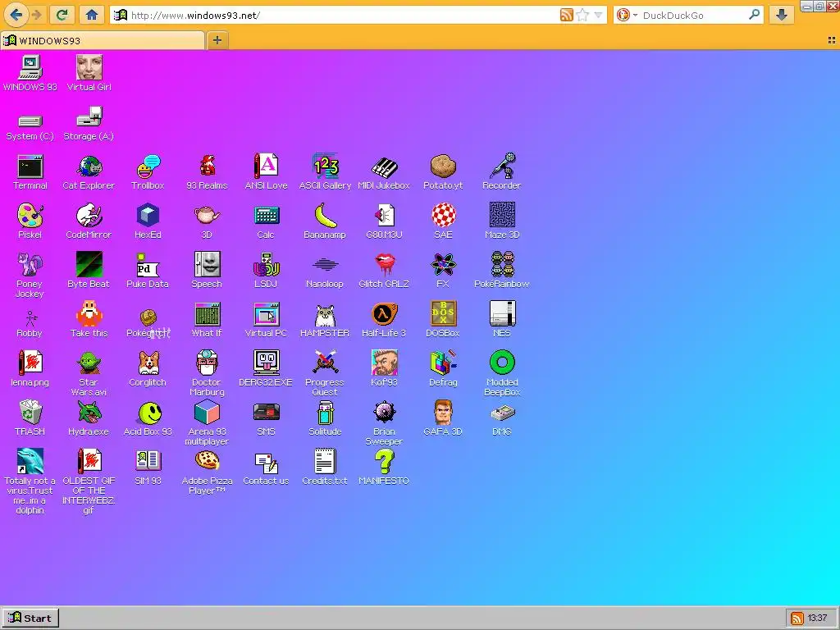The height and width of the screenshot is (630, 840).
Task: Open 93 Realms
Action: click(x=207, y=172)
